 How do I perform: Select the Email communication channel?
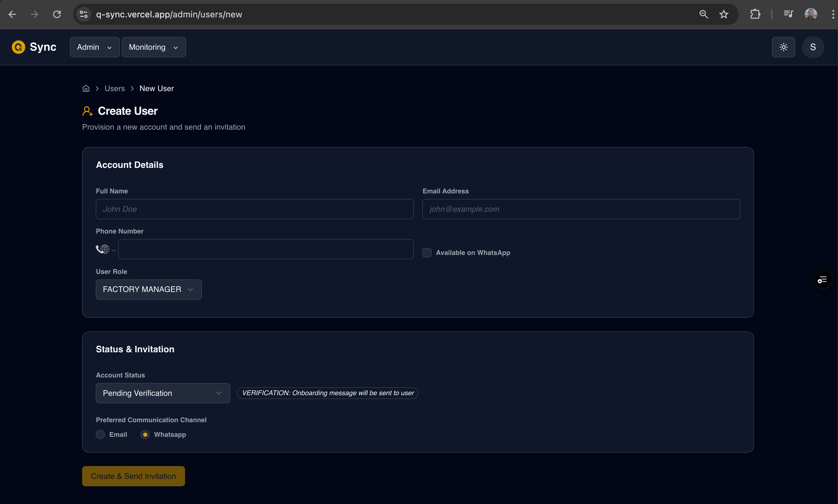[100, 434]
